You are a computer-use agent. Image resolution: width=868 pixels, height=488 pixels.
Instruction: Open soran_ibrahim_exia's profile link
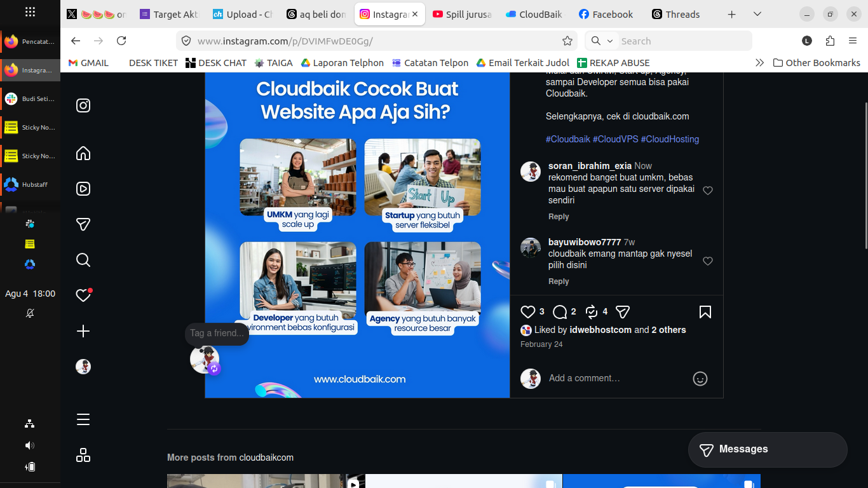coord(590,166)
